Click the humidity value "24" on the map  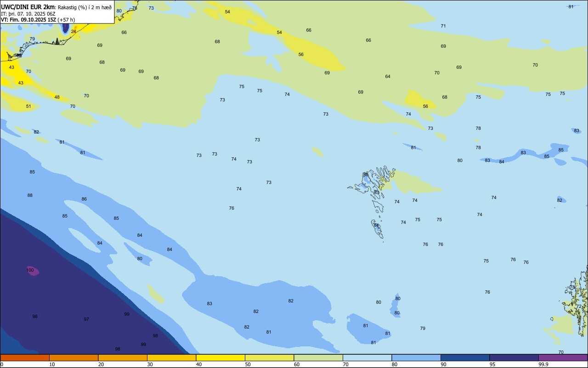(x=73, y=32)
